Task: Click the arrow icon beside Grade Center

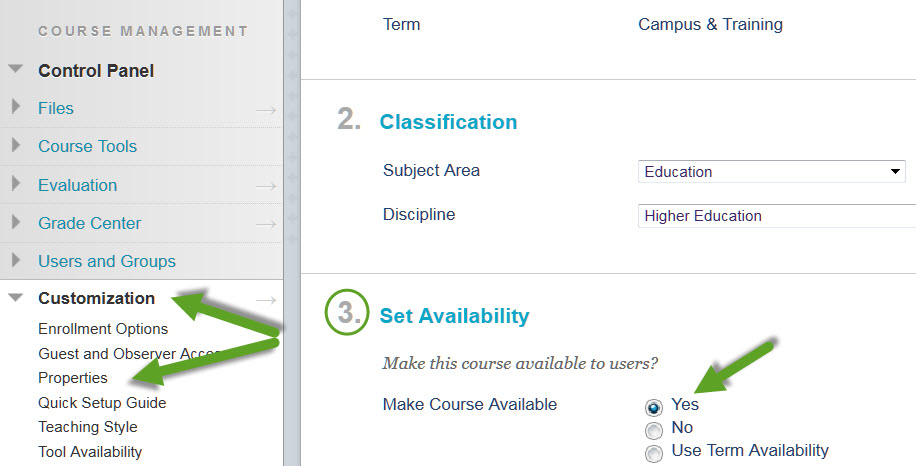Action: tap(266, 224)
